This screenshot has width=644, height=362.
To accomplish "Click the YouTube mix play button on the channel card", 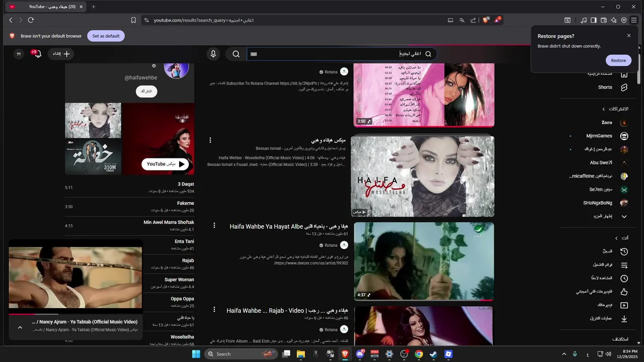I will click(165, 164).
